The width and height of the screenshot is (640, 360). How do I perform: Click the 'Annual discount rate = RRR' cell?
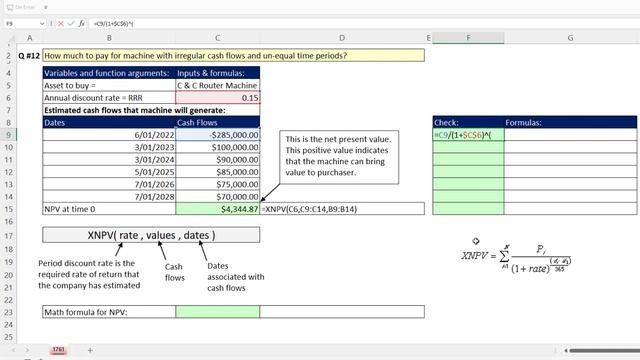point(109,98)
